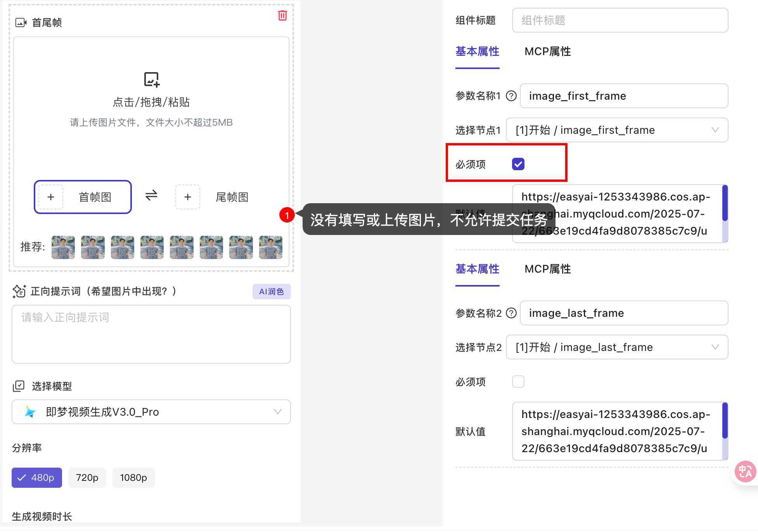Choose the first recommended thumbnail image
The height and width of the screenshot is (532, 758).
click(x=63, y=247)
